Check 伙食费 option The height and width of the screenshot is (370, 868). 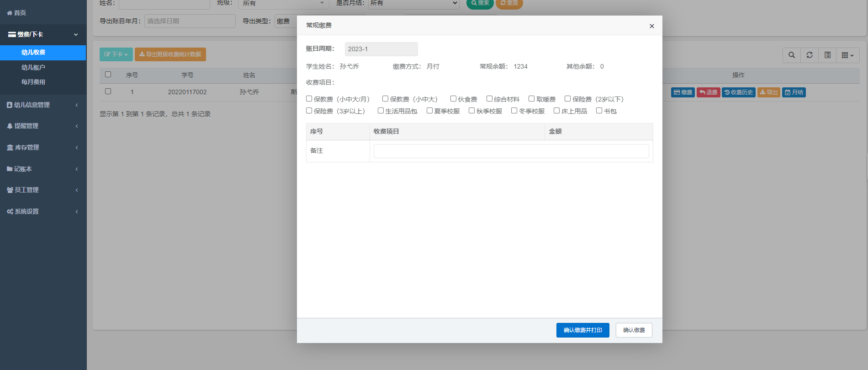pyautogui.click(x=454, y=98)
